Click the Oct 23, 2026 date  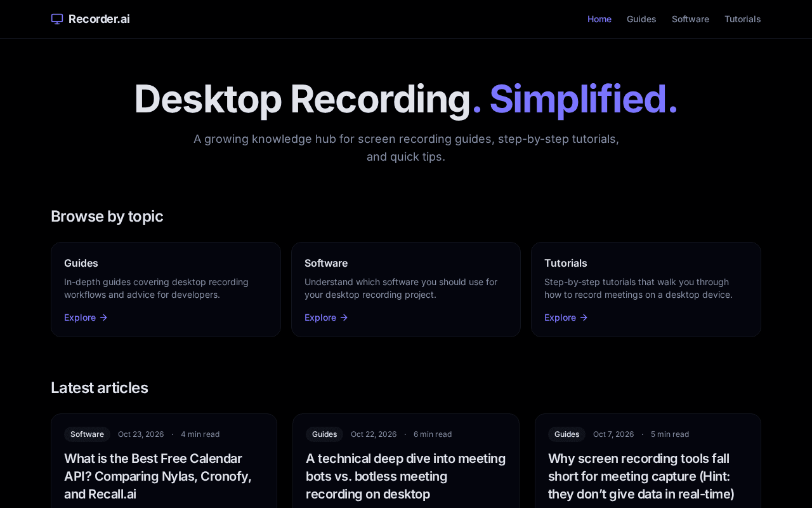click(141, 434)
